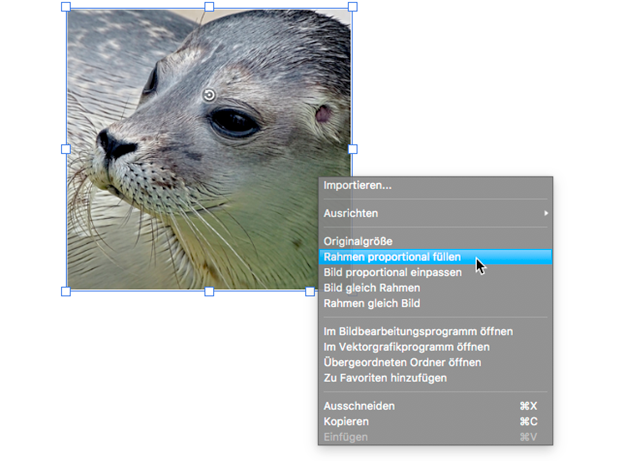Select Originalgröße in the context menu
624x461 pixels.
click(x=358, y=241)
